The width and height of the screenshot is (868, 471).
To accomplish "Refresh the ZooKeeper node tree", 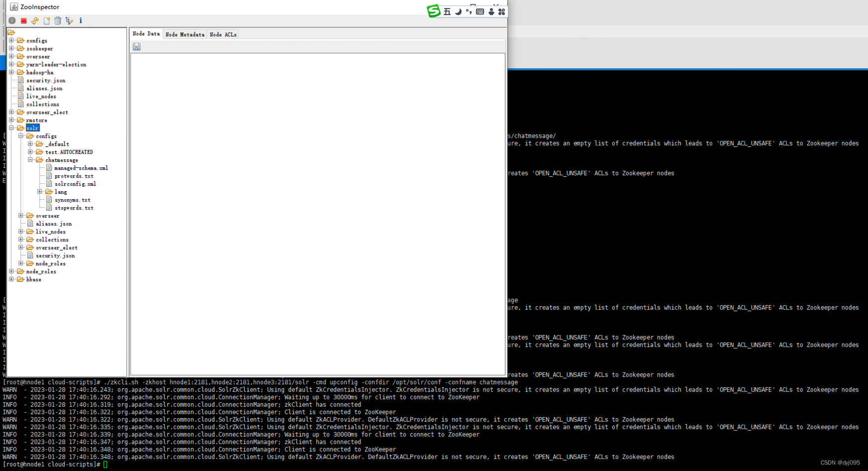I will [35, 20].
